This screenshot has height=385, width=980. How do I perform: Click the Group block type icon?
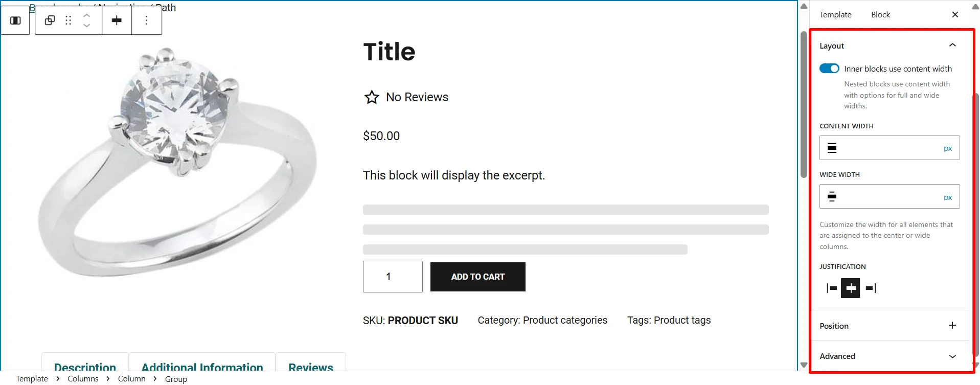coord(50,20)
